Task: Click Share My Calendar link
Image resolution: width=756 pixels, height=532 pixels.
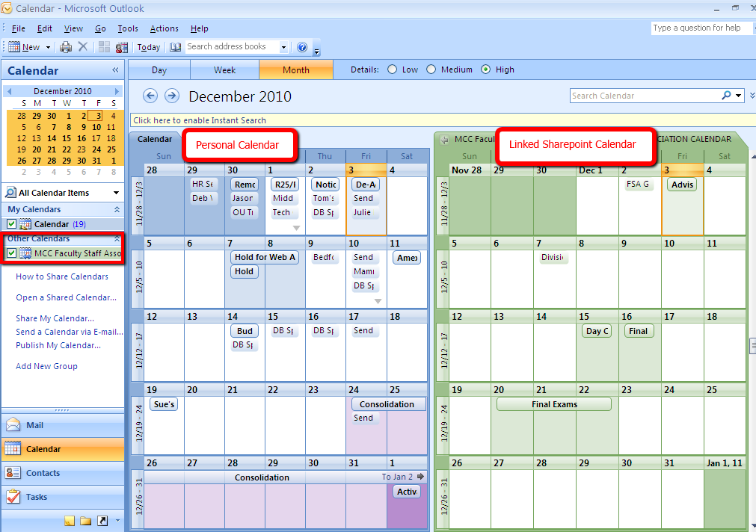Action: (x=55, y=318)
